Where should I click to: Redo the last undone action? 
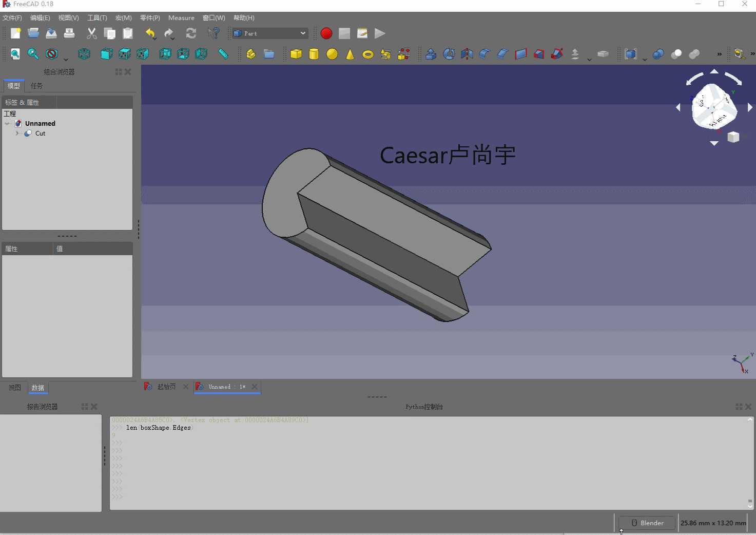coord(169,33)
